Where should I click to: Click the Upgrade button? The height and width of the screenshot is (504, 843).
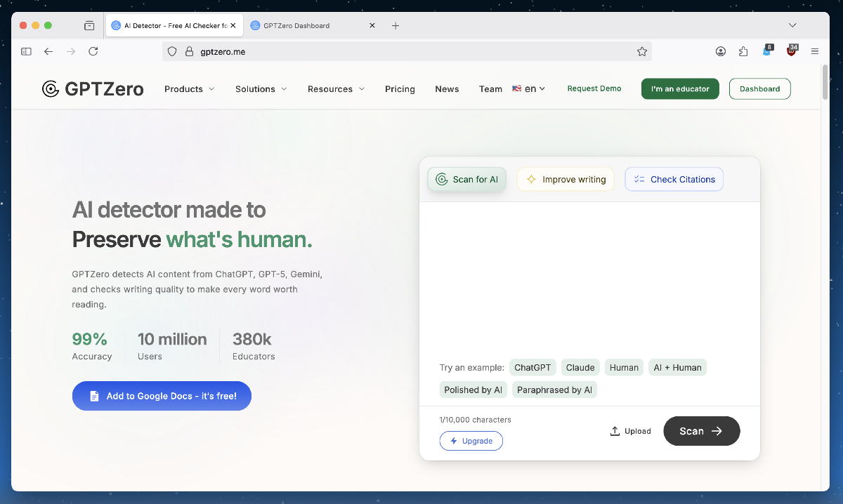471,441
